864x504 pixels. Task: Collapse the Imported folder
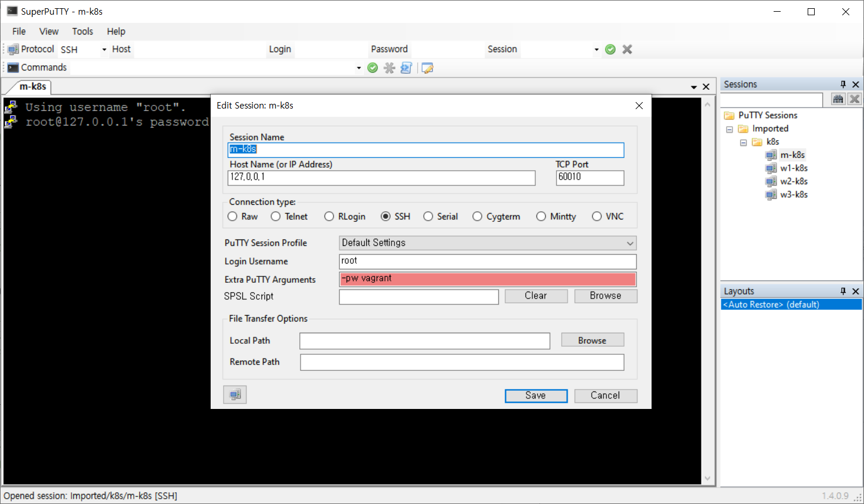point(730,129)
